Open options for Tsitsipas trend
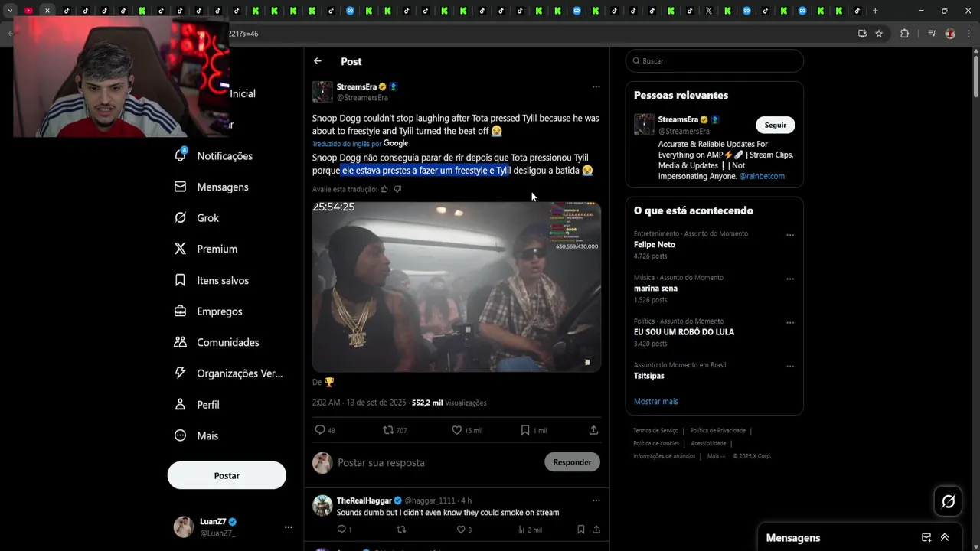Image resolution: width=980 pixels, height=551 pixels. pyautogui.click(x=790, y=366)
